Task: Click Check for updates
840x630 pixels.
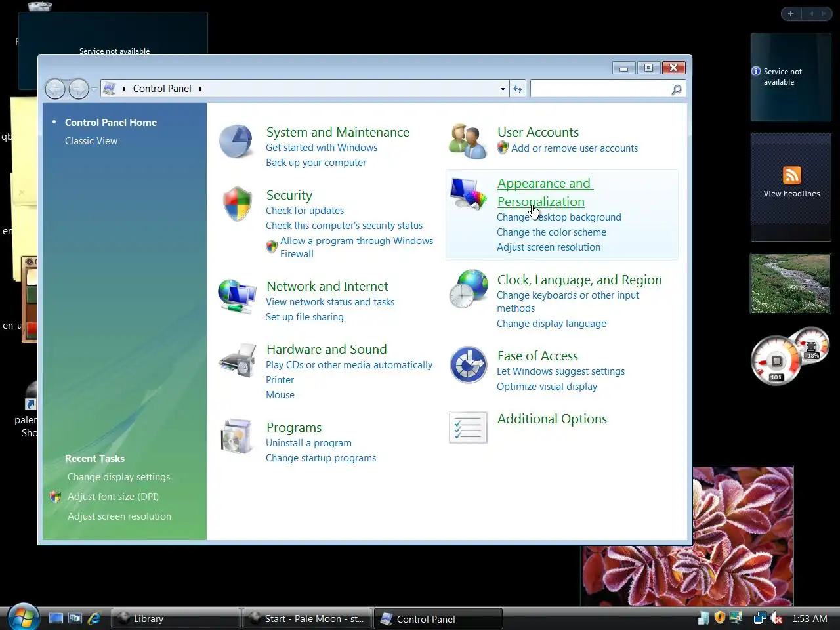Action: [304, 211]
